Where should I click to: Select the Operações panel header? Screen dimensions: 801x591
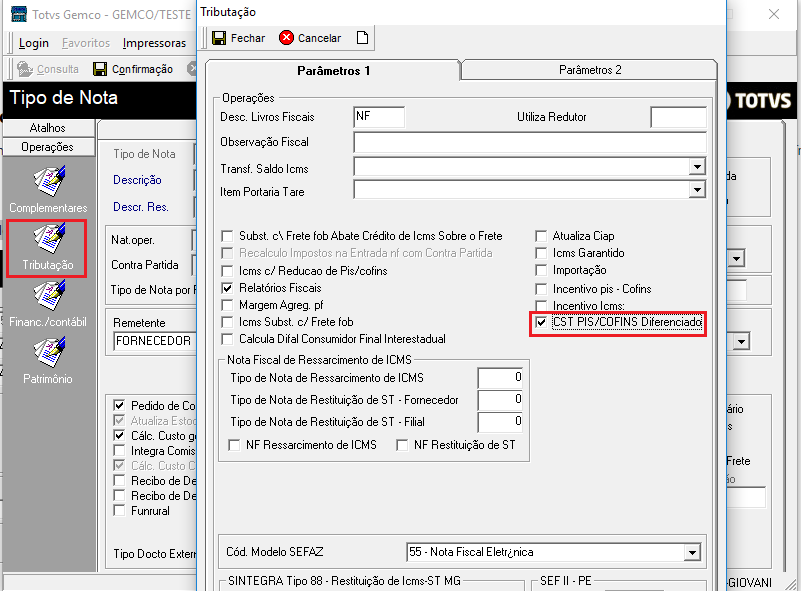48,147
